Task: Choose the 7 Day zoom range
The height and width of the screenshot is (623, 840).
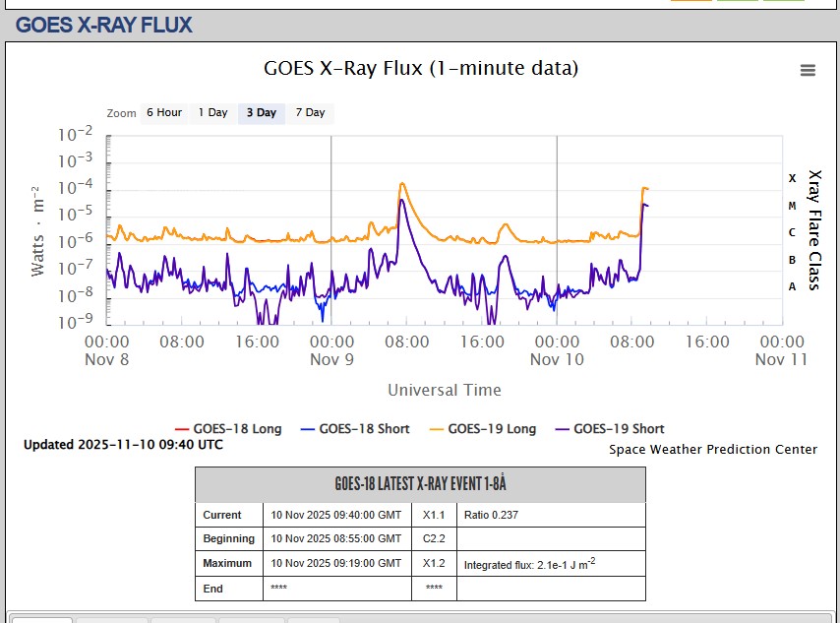Action: [x=310, y=113]
